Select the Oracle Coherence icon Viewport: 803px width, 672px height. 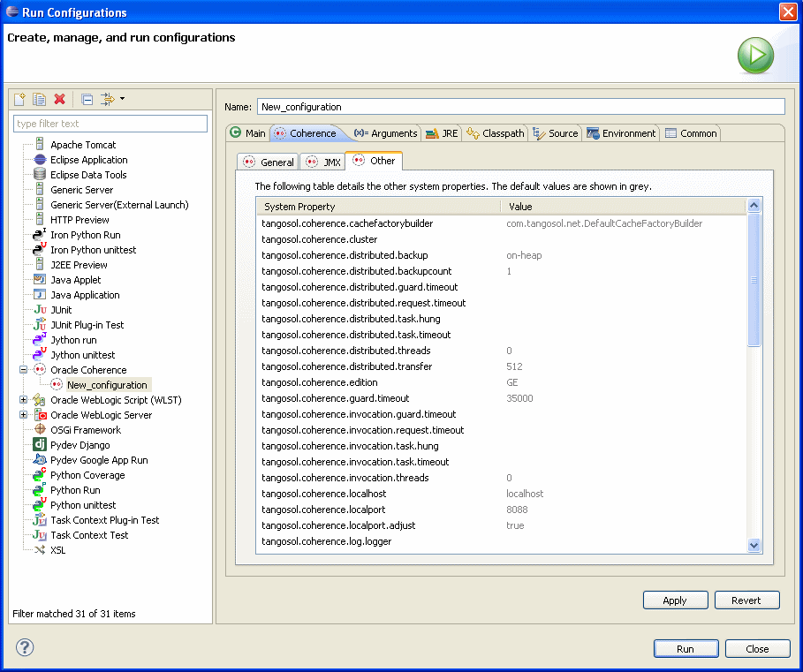click(x=40, y=369)
